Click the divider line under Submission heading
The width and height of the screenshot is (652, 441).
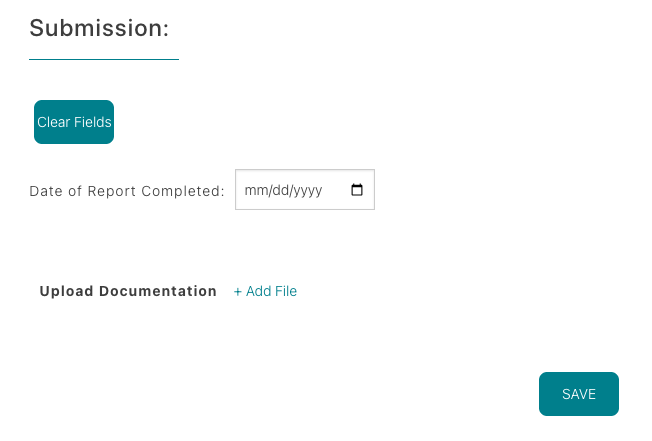tap(104, 59)
